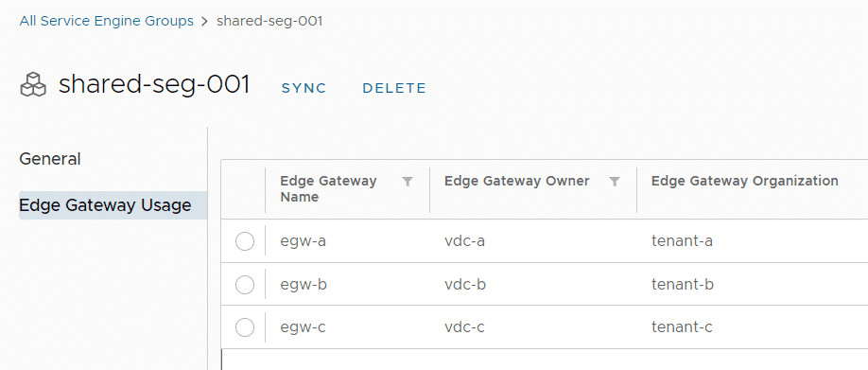Viewport: 868px width, 370px height.
Task: Click the SYNC button
Action: [304, 89]
